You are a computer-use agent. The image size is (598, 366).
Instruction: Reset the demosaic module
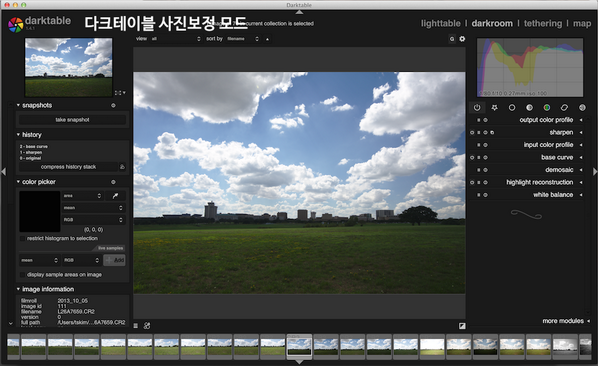485,170
